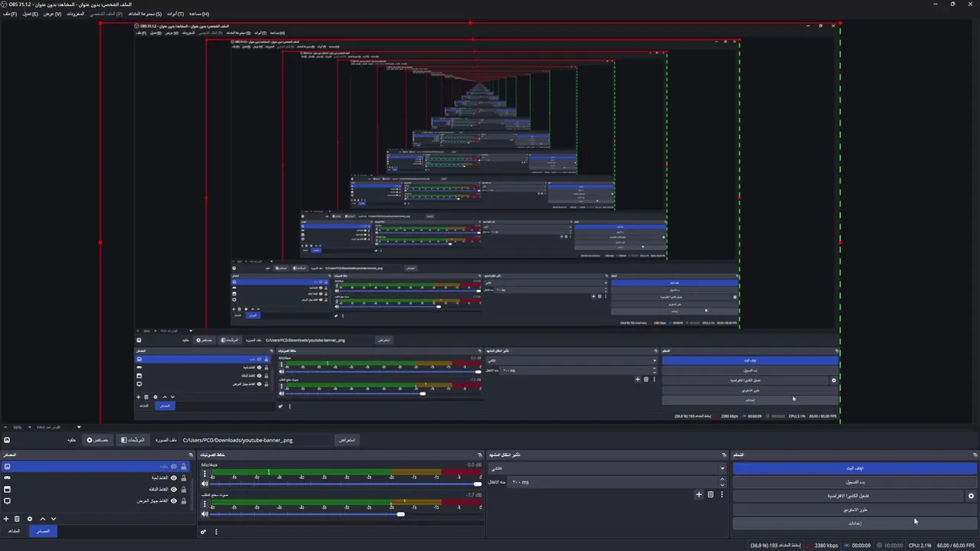Toggle visibility eye of game capture source

pyautogui.click(x=174, y=478)
